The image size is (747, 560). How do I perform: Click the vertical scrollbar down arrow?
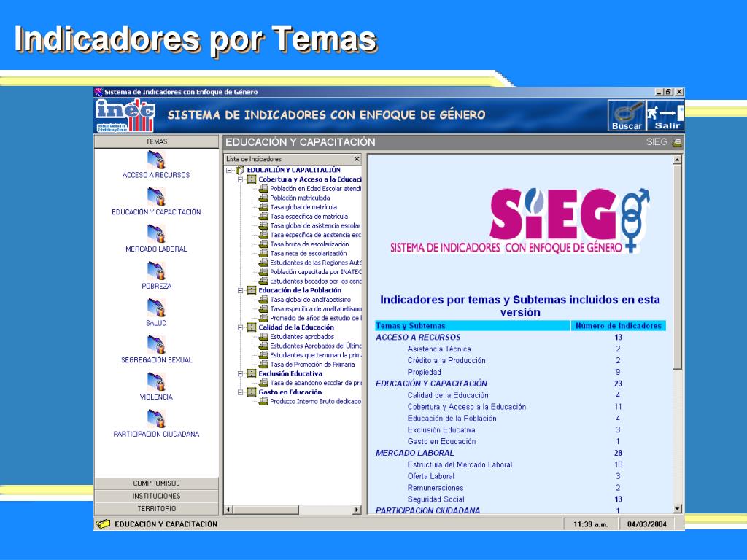point(678,508)
